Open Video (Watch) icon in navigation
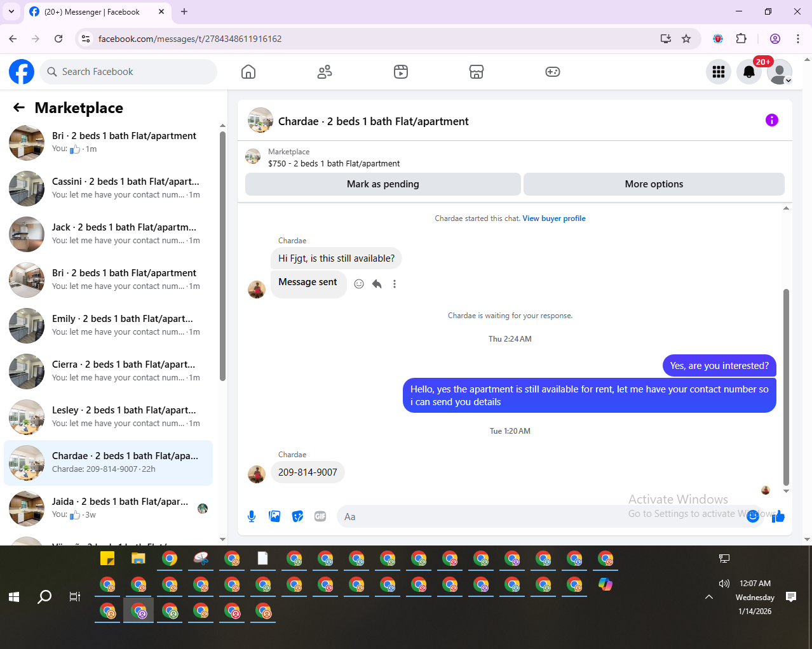 pyautogui.click(x=401, y=72)
